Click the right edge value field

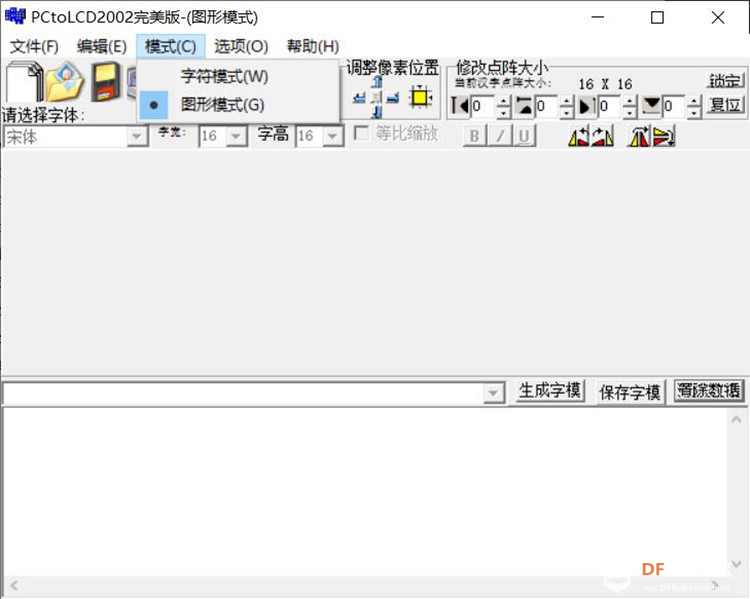click(x=611, y=106)
